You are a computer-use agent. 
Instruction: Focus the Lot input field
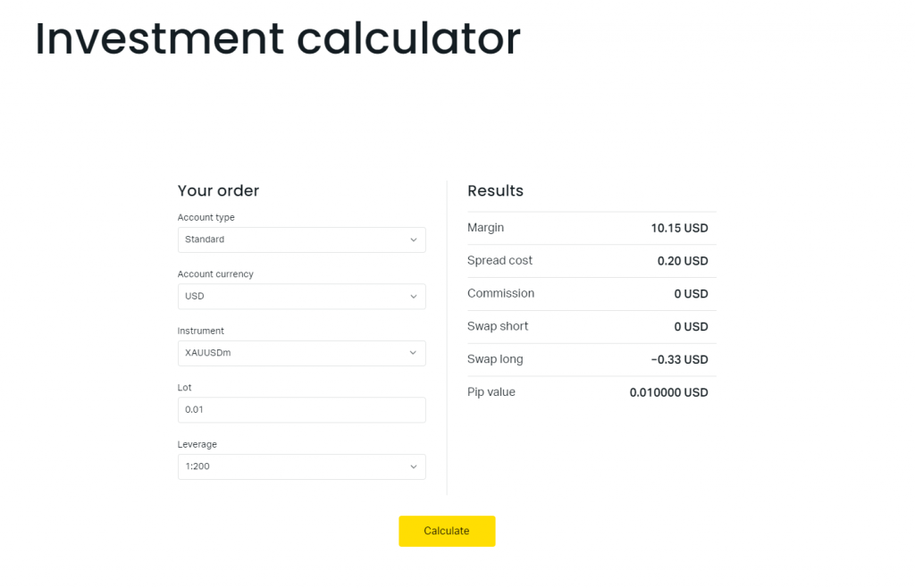301,410
